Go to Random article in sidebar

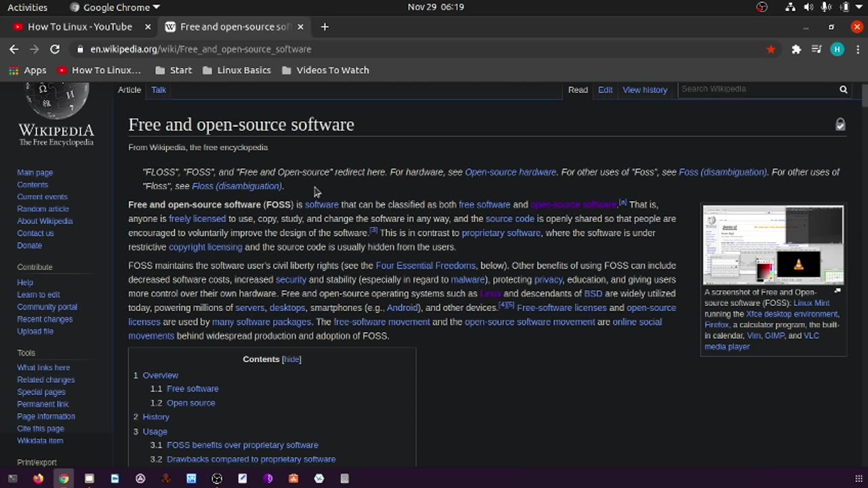pos(43,209)
